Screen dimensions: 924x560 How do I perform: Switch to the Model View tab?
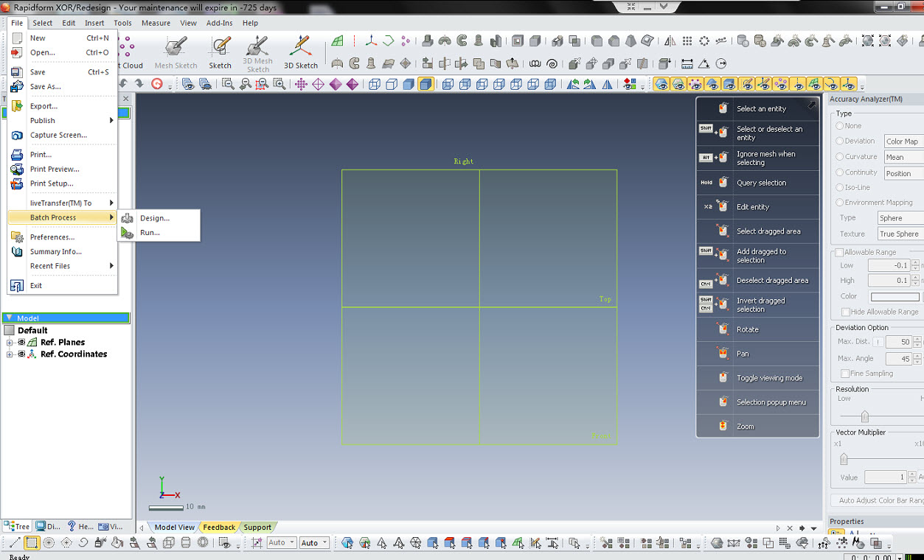point(174,527)
